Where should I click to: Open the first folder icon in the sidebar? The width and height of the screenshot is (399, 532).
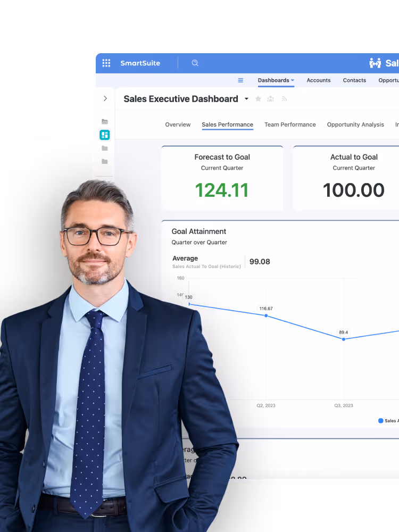click(x=105, y=121)
